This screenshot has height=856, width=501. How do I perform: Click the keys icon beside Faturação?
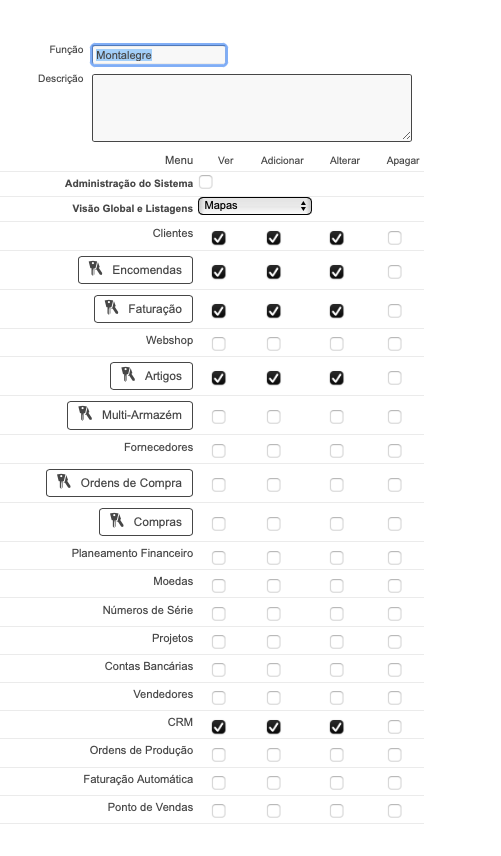tap(111, 307)
